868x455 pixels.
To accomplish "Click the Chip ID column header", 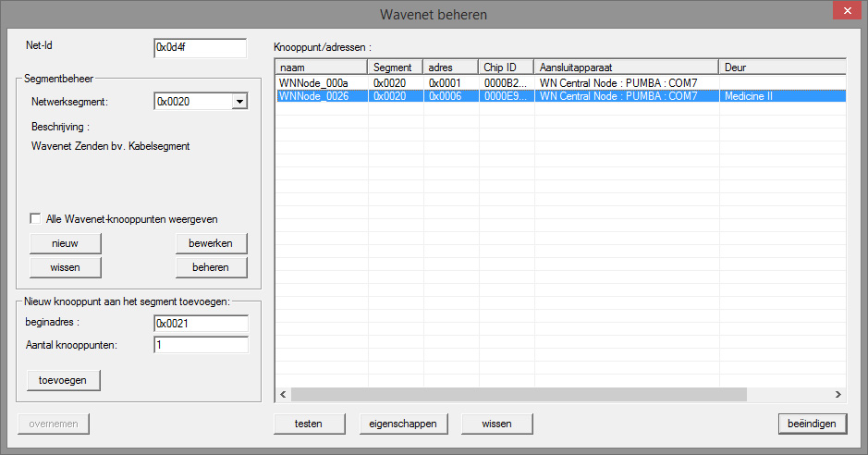I will point(506,68).
